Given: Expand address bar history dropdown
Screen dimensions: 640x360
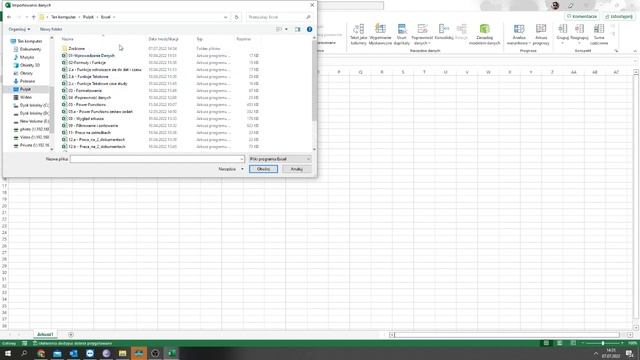Looking at the screenshot, I should click(x=226, y=17).
